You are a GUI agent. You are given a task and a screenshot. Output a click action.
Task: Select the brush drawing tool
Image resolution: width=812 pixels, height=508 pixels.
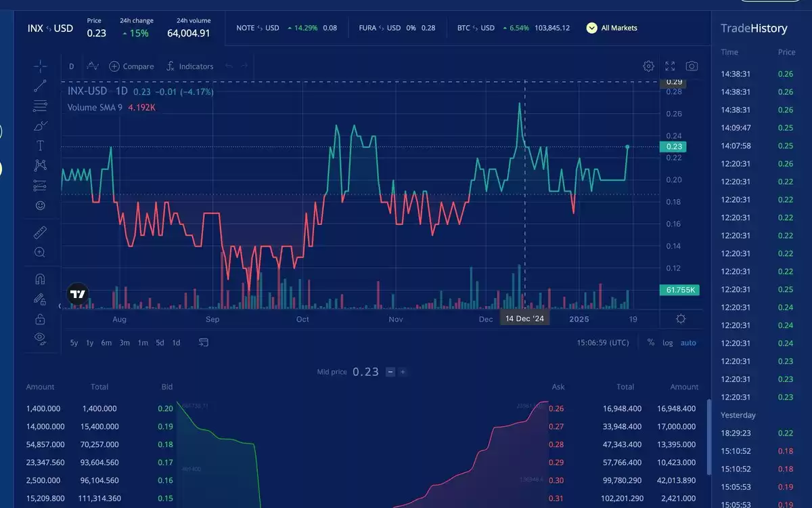40,125
